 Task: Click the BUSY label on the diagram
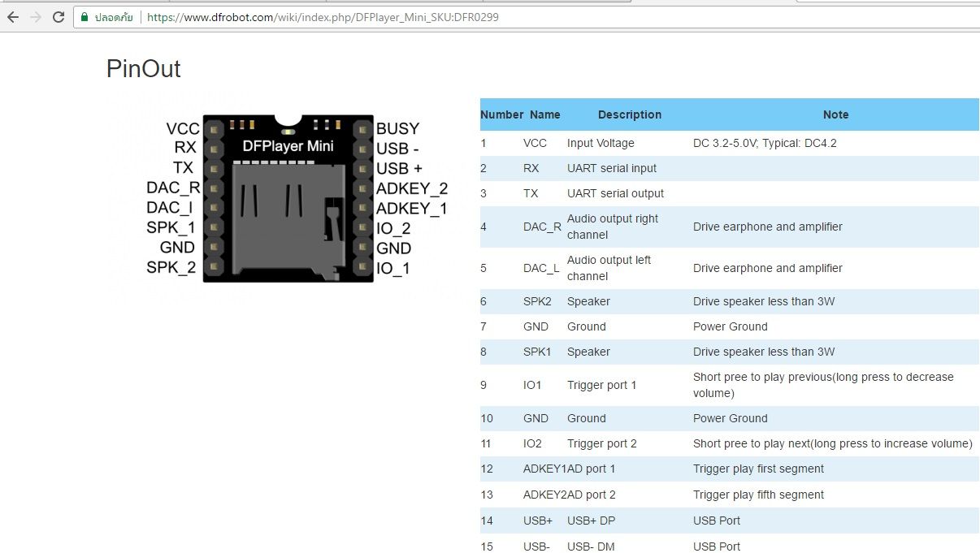coord(397,128)
